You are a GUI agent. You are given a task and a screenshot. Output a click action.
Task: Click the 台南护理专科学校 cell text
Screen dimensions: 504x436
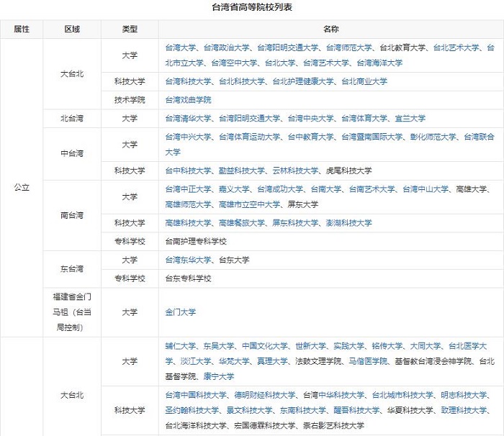click(196, 242)
